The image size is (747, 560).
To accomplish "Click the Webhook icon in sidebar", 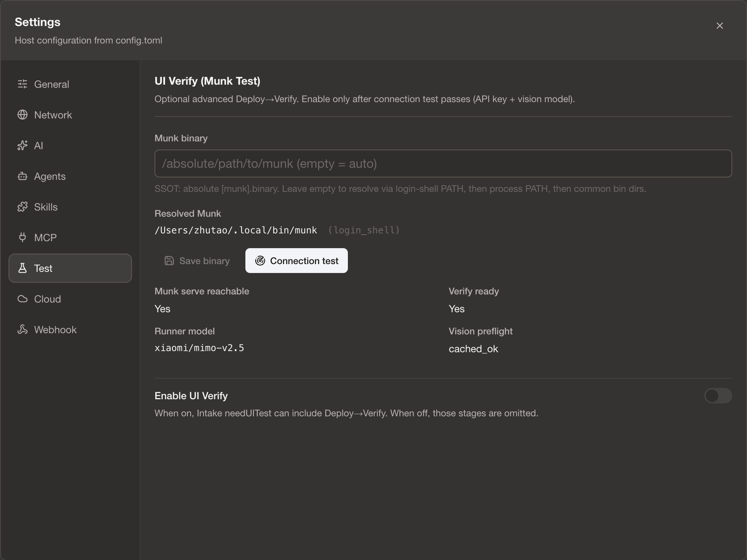I will [x=23, y=329].
